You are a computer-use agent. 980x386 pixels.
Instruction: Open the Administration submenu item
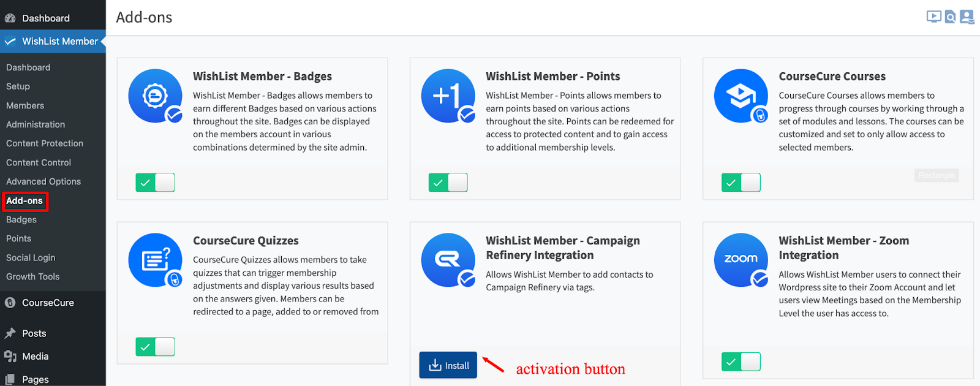coord(36,124)
